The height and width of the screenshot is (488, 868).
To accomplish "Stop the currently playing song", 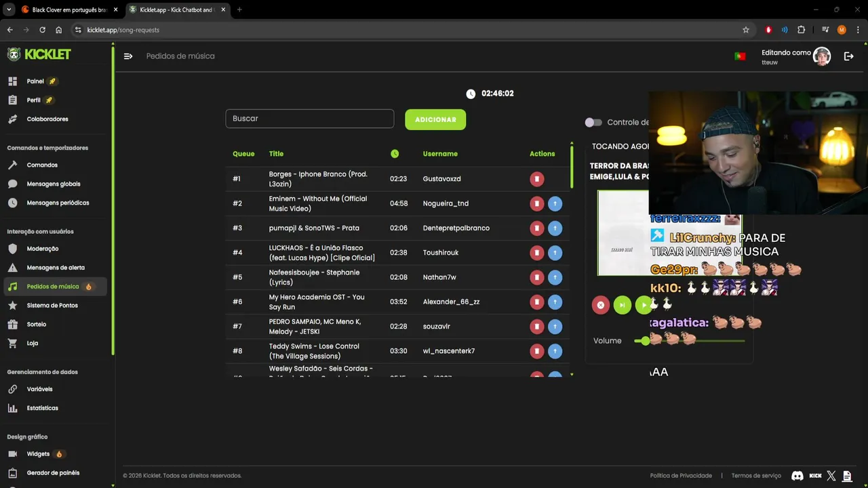I will tap(600, 305).
